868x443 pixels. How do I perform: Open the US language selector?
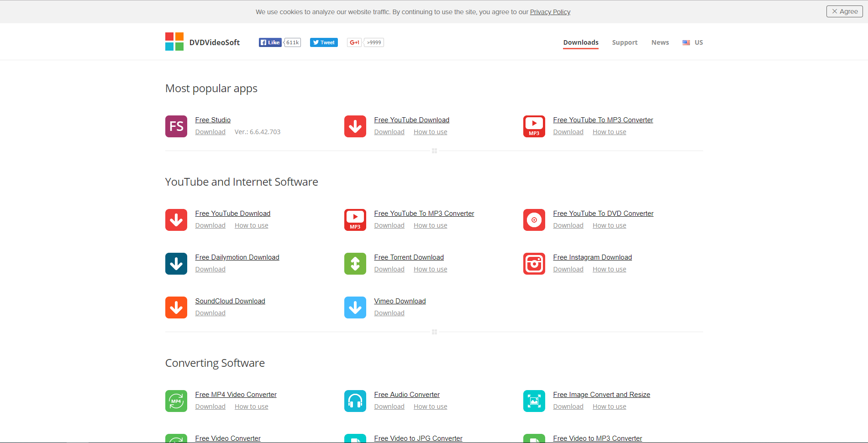pos(693,42)
